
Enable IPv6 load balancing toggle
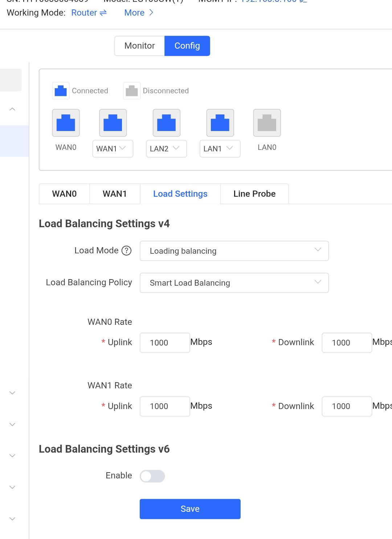(x=152, y=476)
